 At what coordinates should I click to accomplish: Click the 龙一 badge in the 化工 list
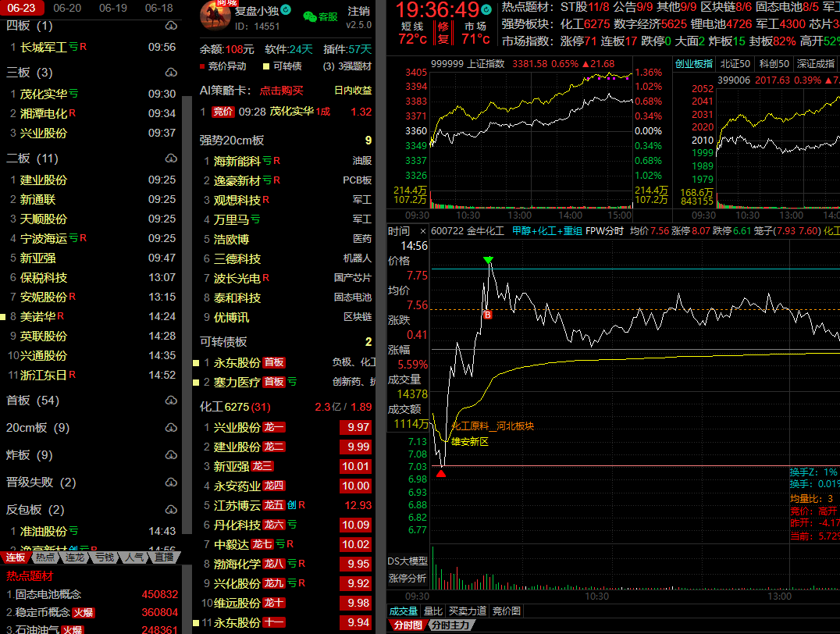click(274, 427)
